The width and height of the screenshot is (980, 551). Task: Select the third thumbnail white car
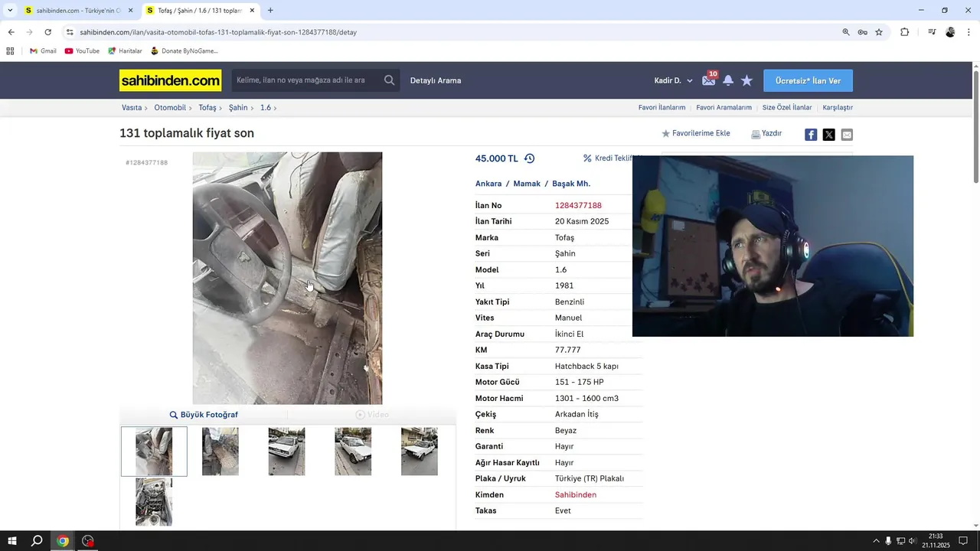coord(286,452)
